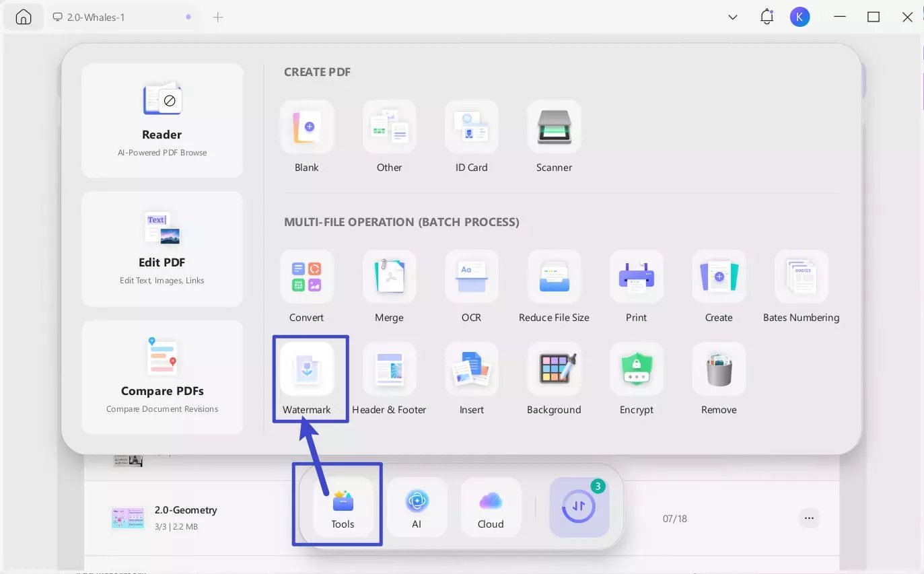Viewport: 924px width, 574px height.
Task: Open the batch Convert tool
Action: tap(307, 277)
